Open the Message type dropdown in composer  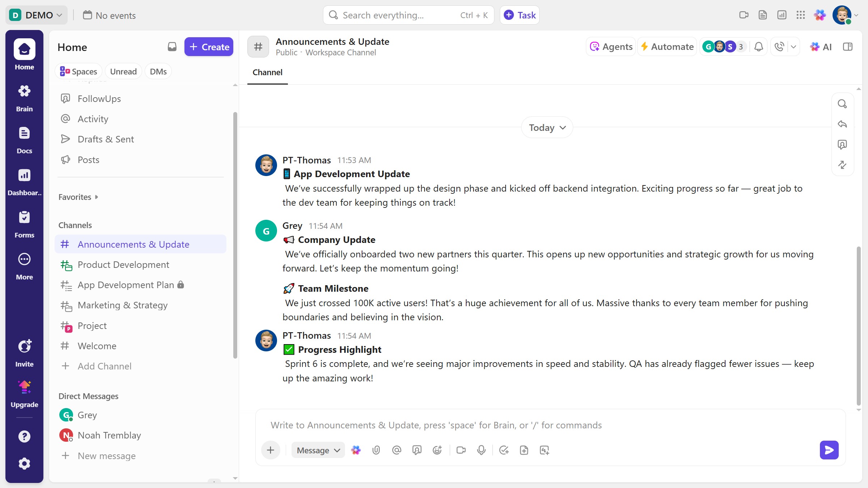point(318,450)
